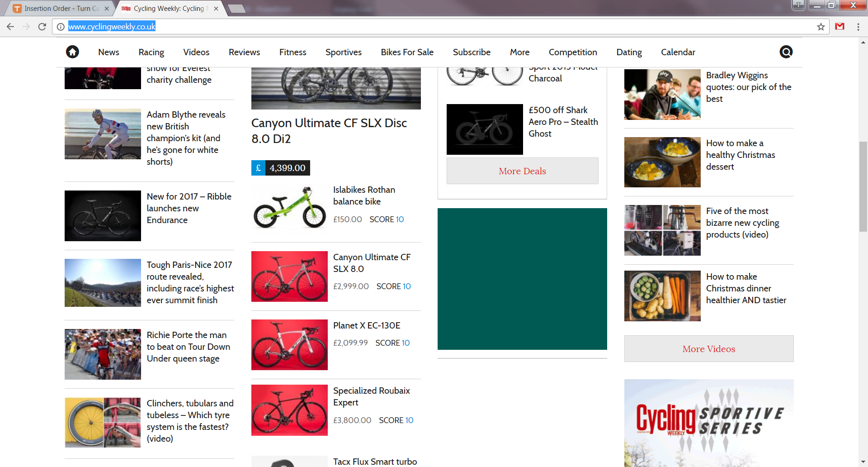This screenshot has height=467, width=868.
Task: Open Specialized Roubaix Expert review
Action: coord(372,396)
